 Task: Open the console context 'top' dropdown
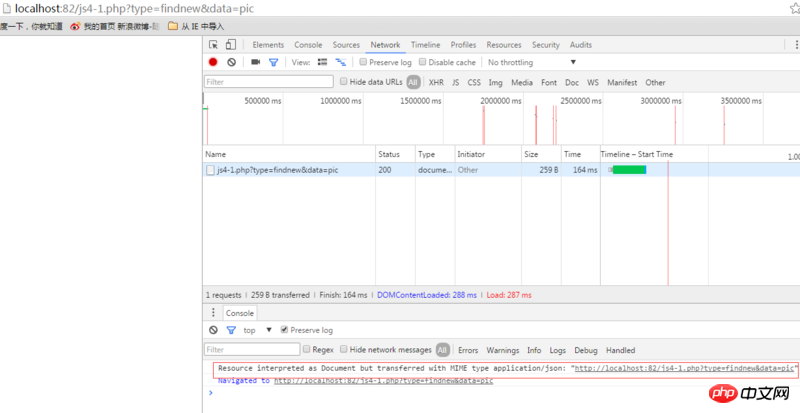[x=256, y=330]
